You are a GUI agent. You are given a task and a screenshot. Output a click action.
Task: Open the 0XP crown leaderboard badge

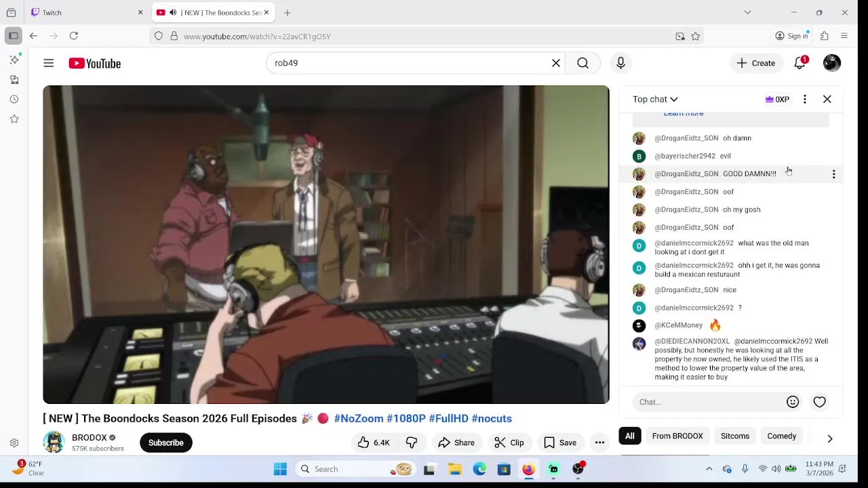pos(777,99)
